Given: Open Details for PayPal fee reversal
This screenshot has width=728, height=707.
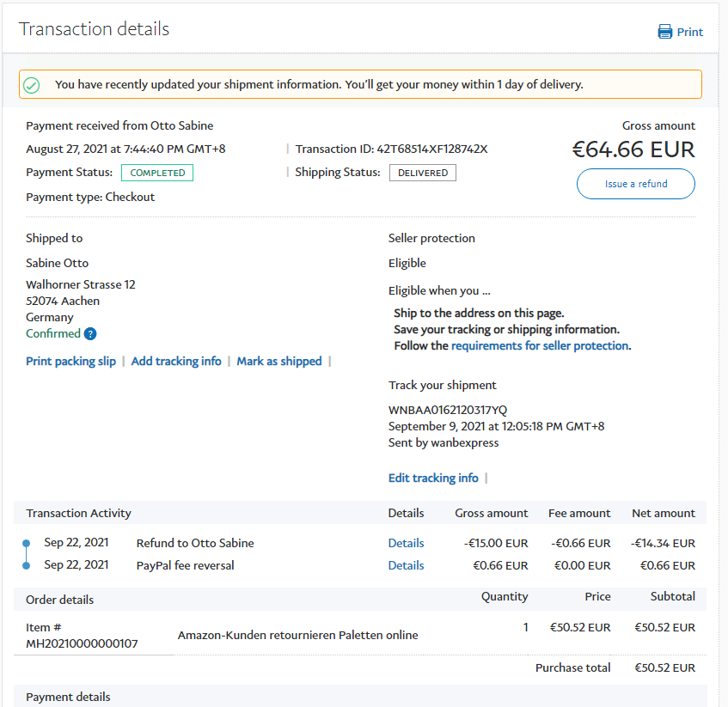Looking at the screenshot, I should (x=406, y=565).
